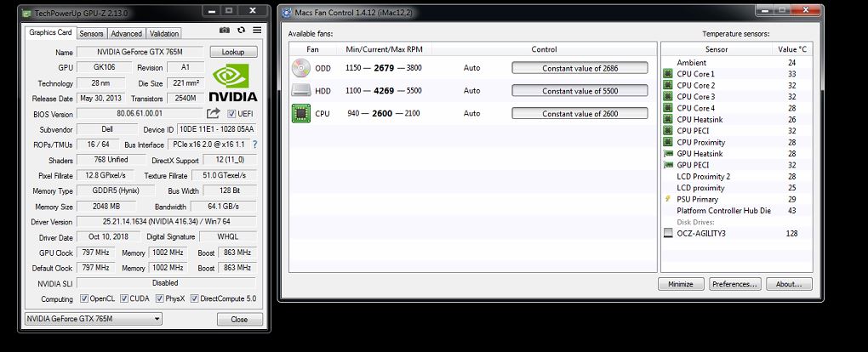Click the PSU Primary lightning icon
This screenshot has height=352, width=868.
point(668,199)
